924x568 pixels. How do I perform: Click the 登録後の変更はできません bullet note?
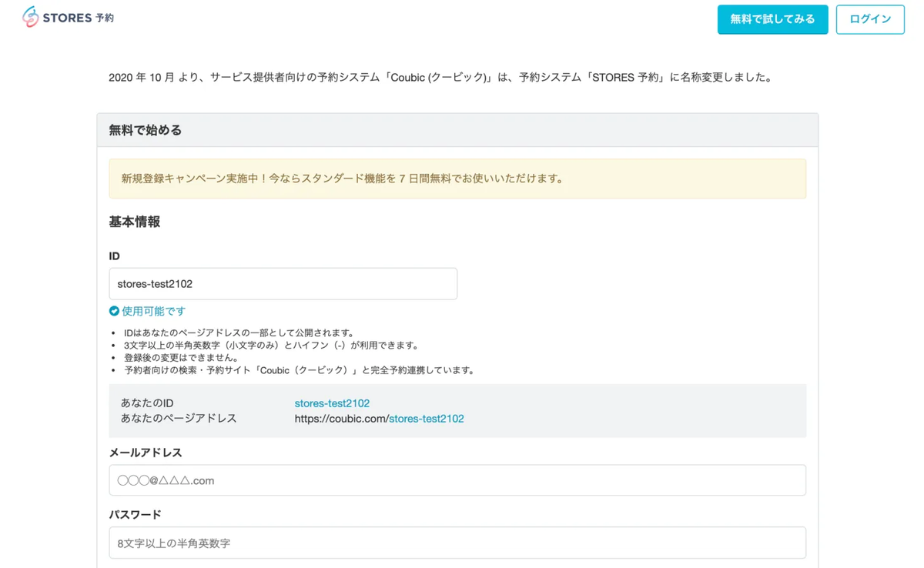(x=181, y=358)
